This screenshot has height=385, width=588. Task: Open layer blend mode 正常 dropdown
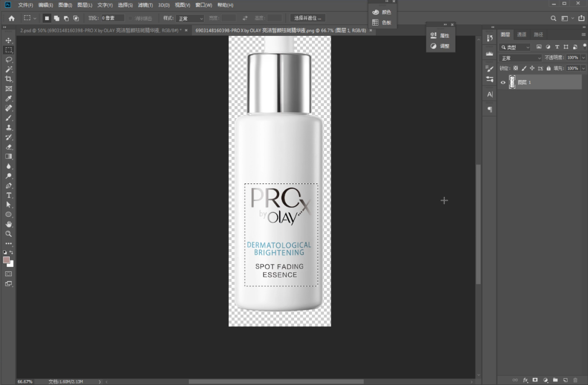coord(520,58)
